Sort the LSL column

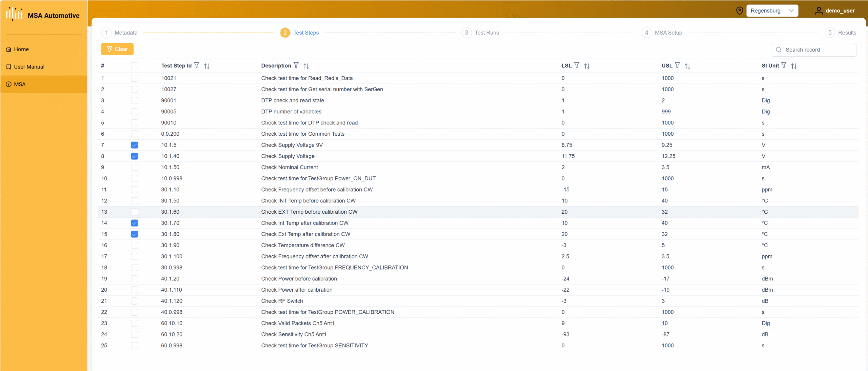click(587, 66)
